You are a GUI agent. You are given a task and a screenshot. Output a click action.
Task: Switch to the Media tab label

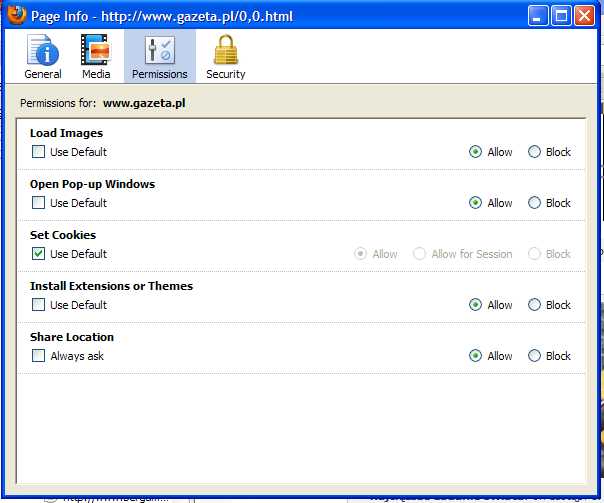[96, 74]
